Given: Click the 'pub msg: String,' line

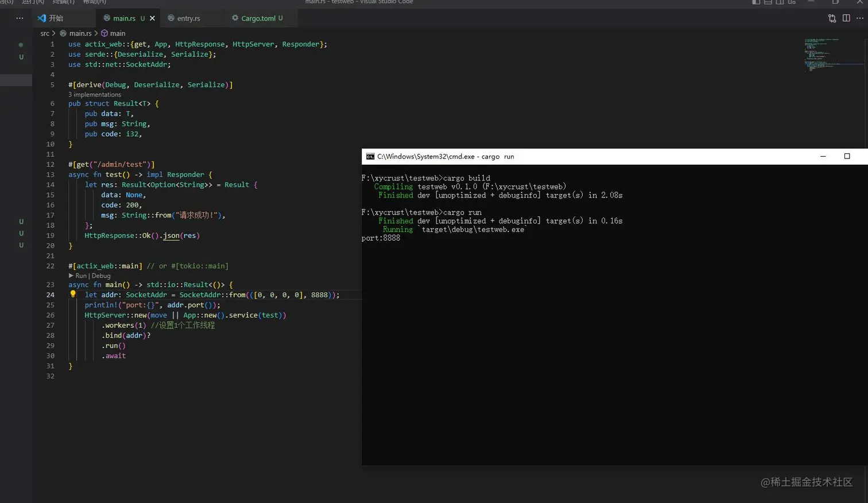Looking at the screenshot, I should tap(118, 124).
